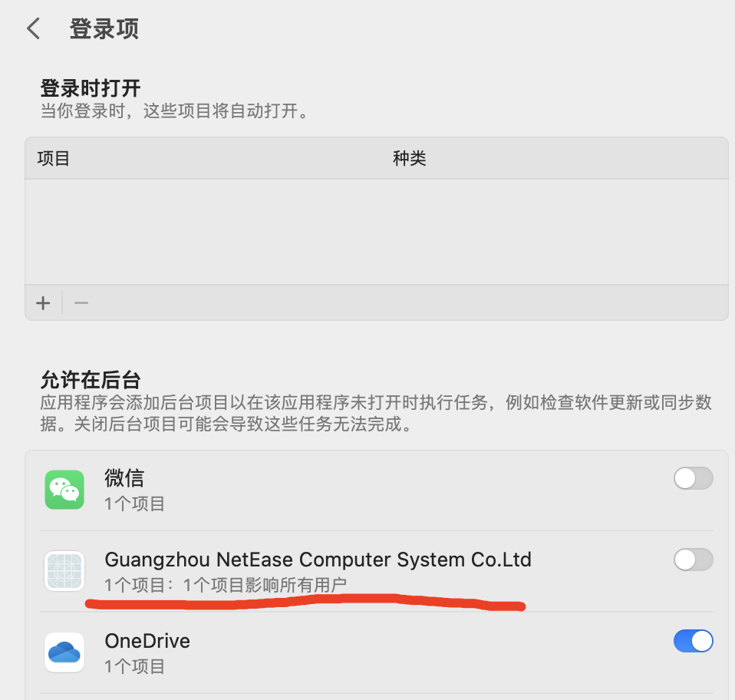The width and height of the screenshot is (735, 700).
Task: Disable OneDrive background toggle
Action: click(x=694, y=641)
